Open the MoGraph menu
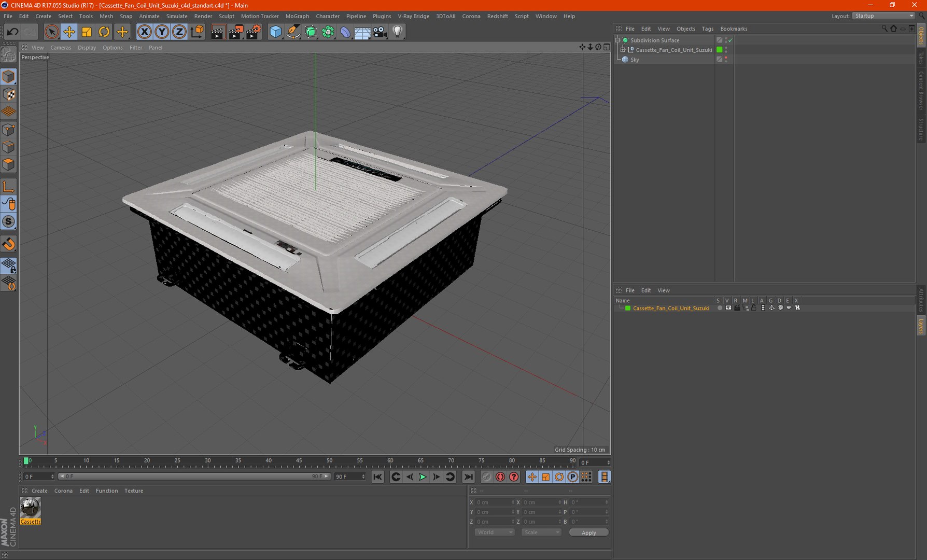Viewport: 927px width, 560px height. tap(297, 16)
